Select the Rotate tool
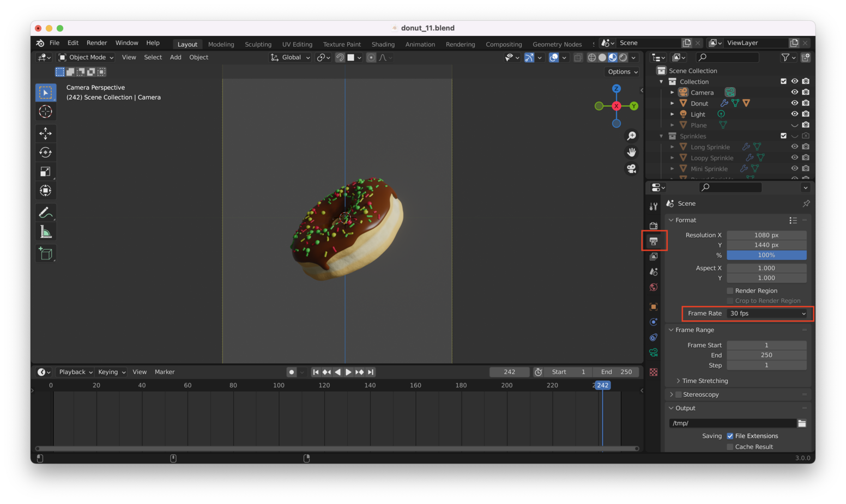 point(46,153)
